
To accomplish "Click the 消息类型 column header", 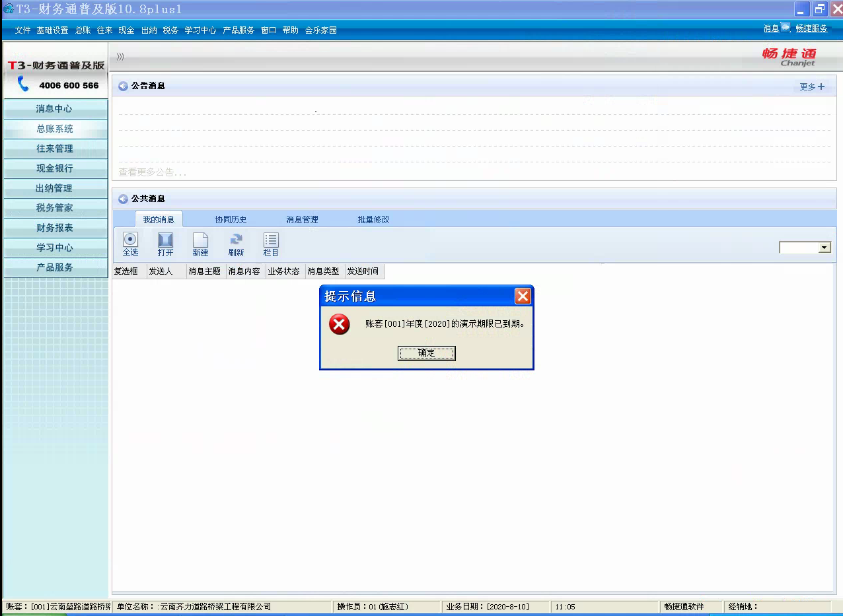I will coord(325,271).
